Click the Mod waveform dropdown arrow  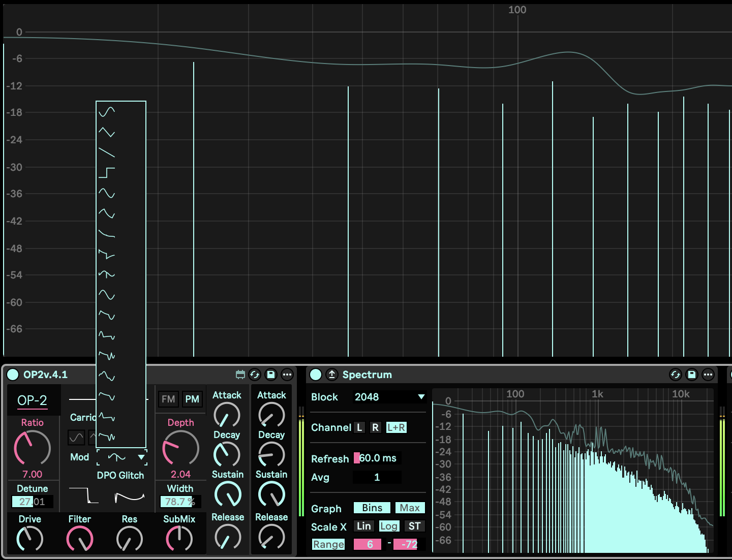141,457
